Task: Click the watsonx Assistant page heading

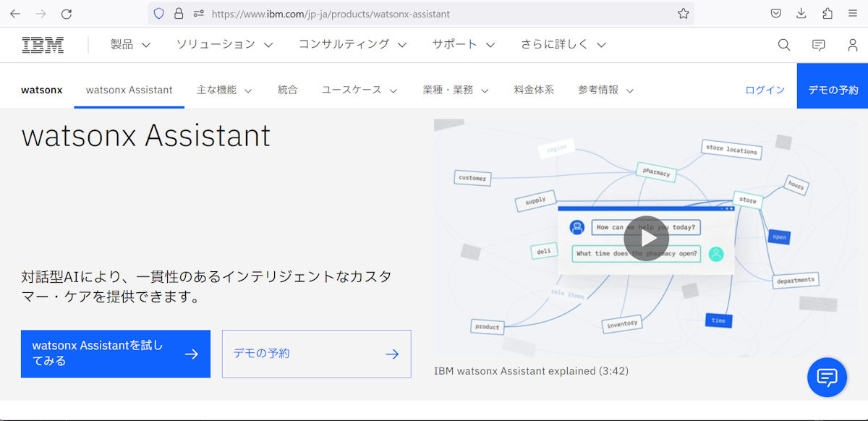Action: [x=146, y=136]
